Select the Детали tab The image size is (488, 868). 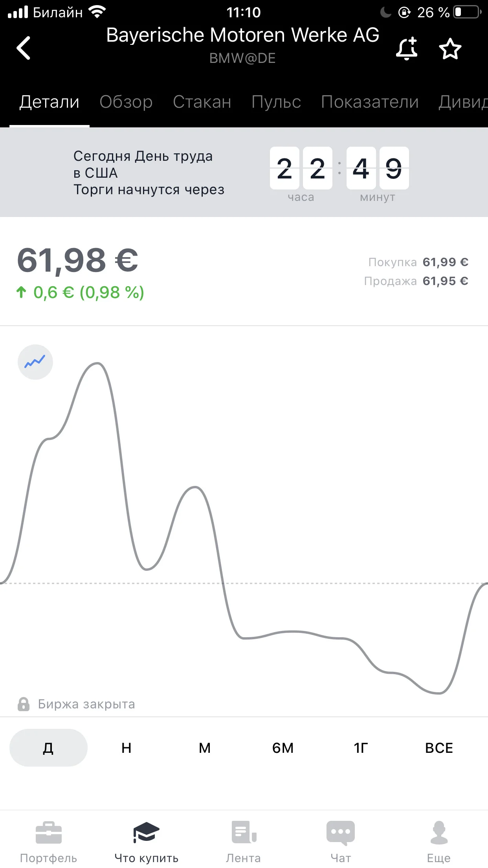coord(50,102)
